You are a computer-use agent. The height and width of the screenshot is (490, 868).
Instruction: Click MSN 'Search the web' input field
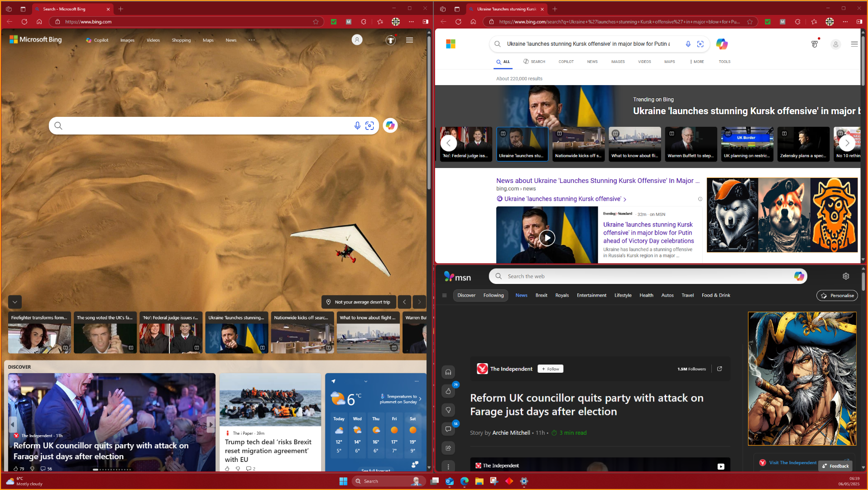coord(647,276)
